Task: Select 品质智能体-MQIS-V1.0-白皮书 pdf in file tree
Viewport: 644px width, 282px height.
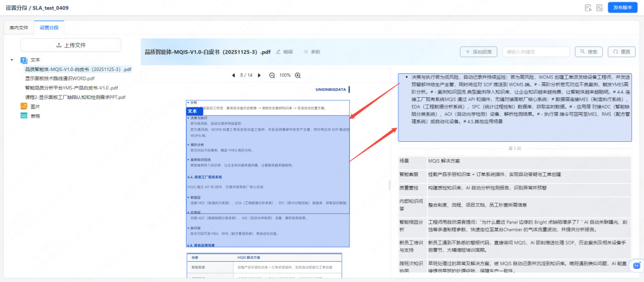Action: (x=78, y=69)
